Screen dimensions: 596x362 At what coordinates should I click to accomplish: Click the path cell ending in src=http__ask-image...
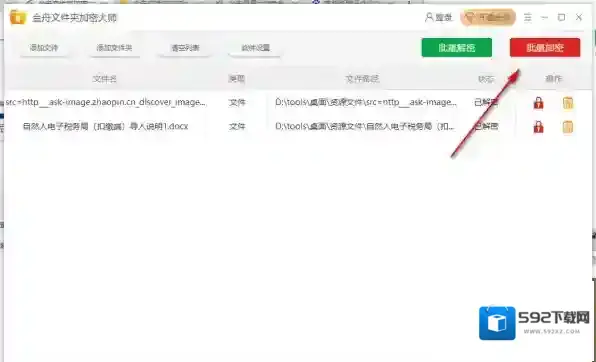[366, 102]
